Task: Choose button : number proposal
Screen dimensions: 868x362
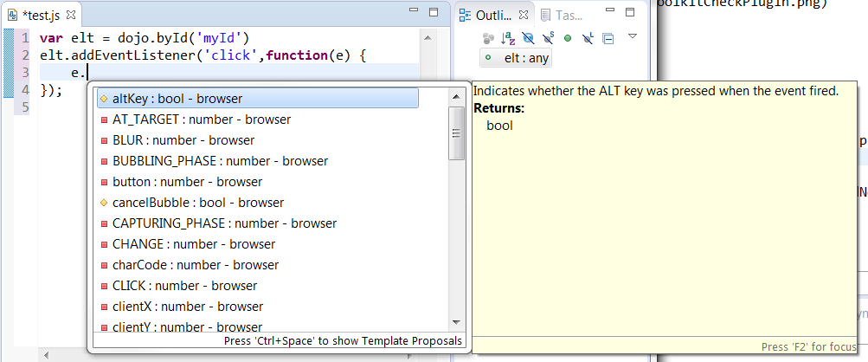Action: pos(257,182)
